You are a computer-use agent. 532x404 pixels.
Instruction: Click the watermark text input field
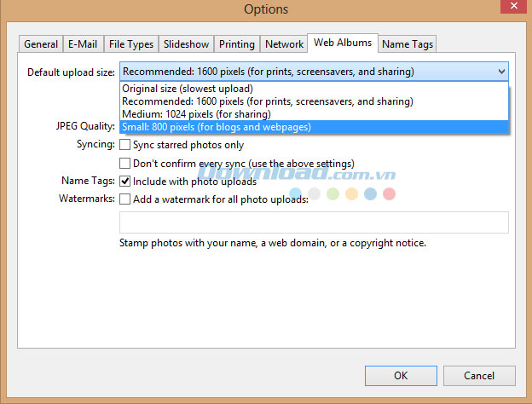click(x=314, y=222)
